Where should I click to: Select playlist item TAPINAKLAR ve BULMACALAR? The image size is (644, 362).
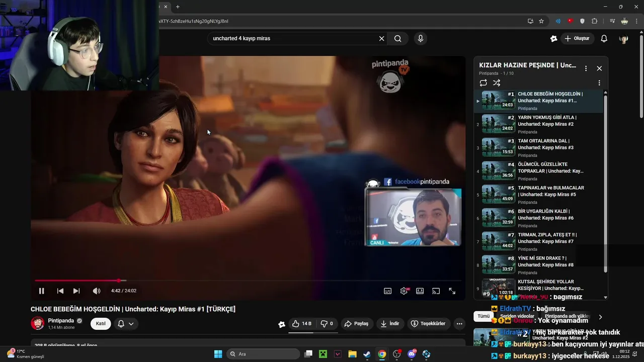538,195
